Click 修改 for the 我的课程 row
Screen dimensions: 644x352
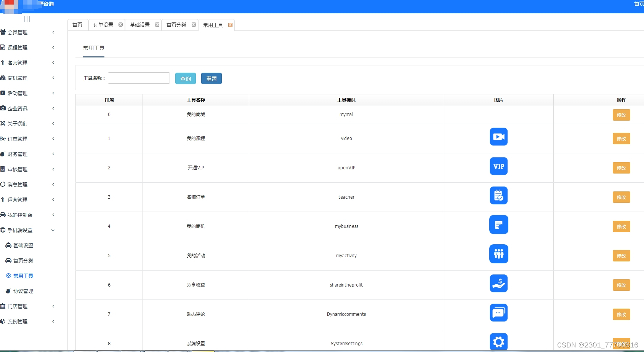621,139
